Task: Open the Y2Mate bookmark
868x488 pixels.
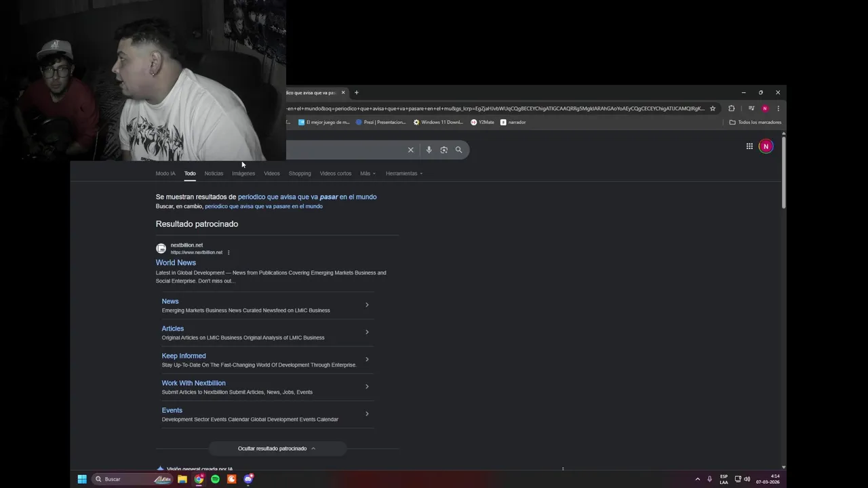Action: [x=482, y=122]
